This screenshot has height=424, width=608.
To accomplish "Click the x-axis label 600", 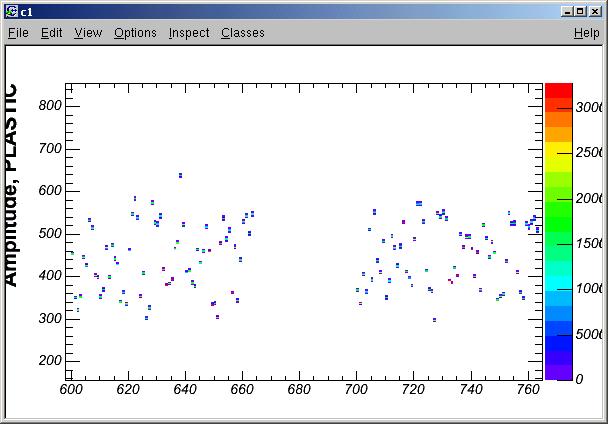I will 71,389.
